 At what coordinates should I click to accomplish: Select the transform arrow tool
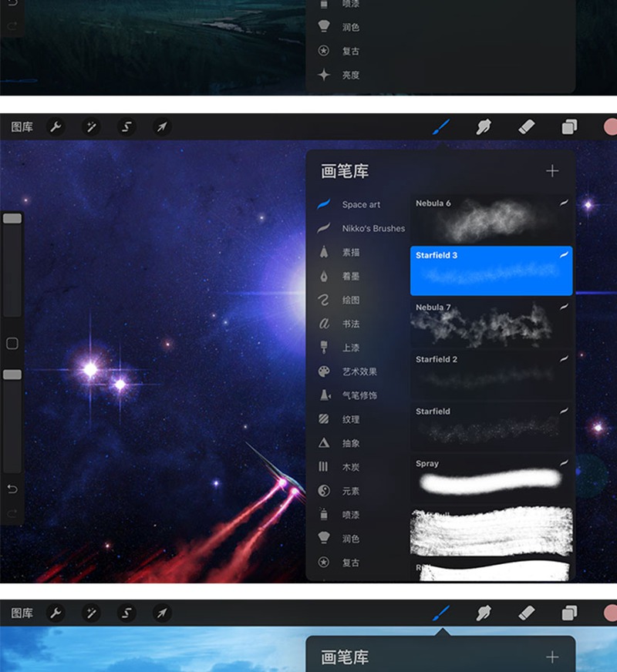[x=162, y=127]
